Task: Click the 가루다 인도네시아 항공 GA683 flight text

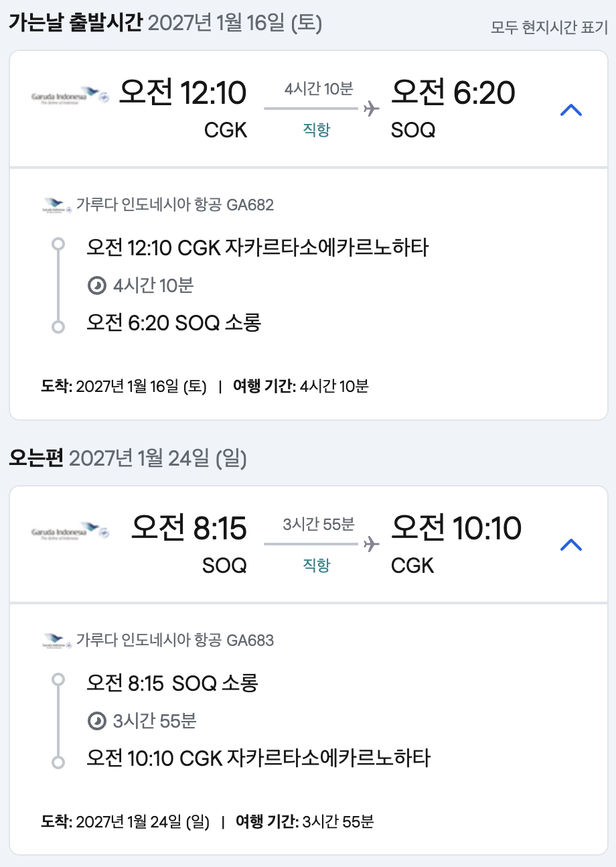Action: tap(175, 641)
